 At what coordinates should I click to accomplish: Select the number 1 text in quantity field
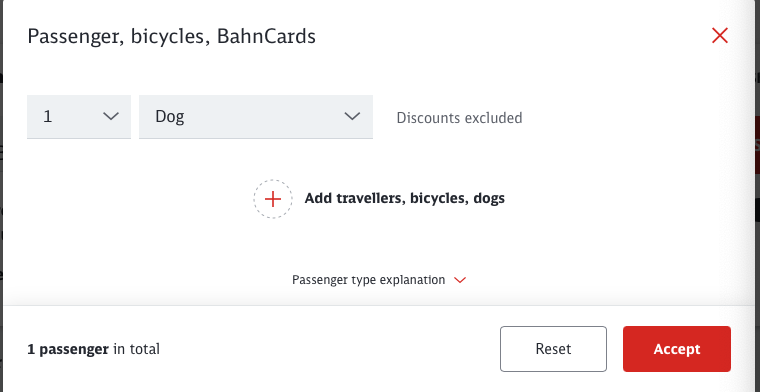tap(48, 117)
